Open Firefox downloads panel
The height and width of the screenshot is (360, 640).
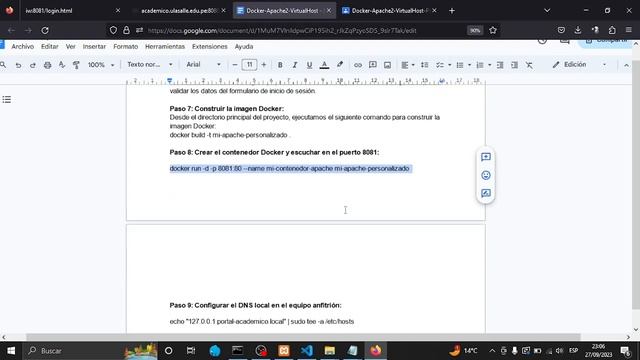(x=578, y=30)
